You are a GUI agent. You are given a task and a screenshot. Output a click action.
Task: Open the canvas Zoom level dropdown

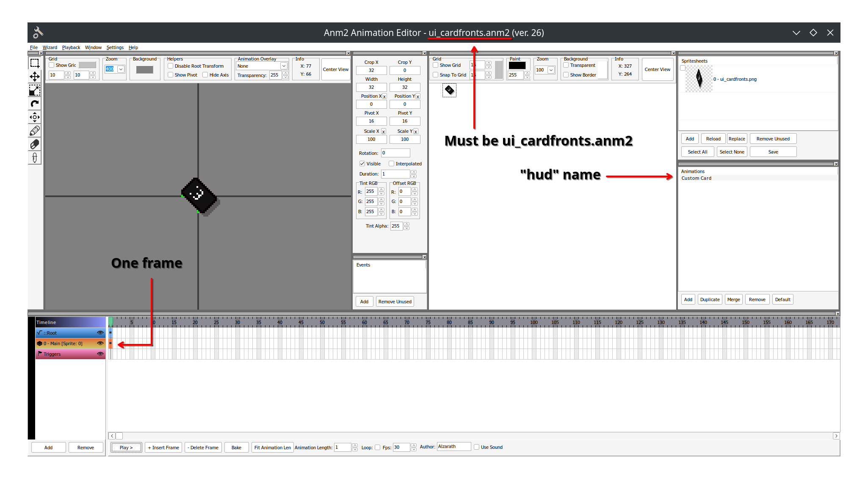coord(121,69)
